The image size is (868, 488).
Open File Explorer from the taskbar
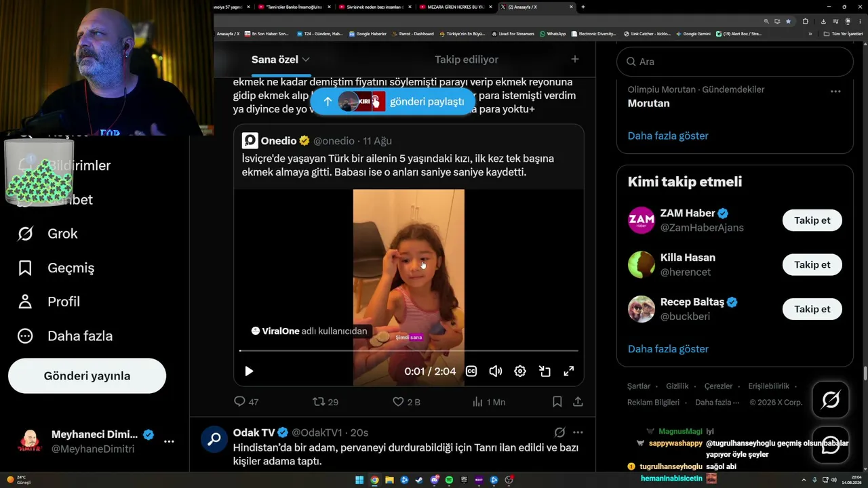point(389,481)
